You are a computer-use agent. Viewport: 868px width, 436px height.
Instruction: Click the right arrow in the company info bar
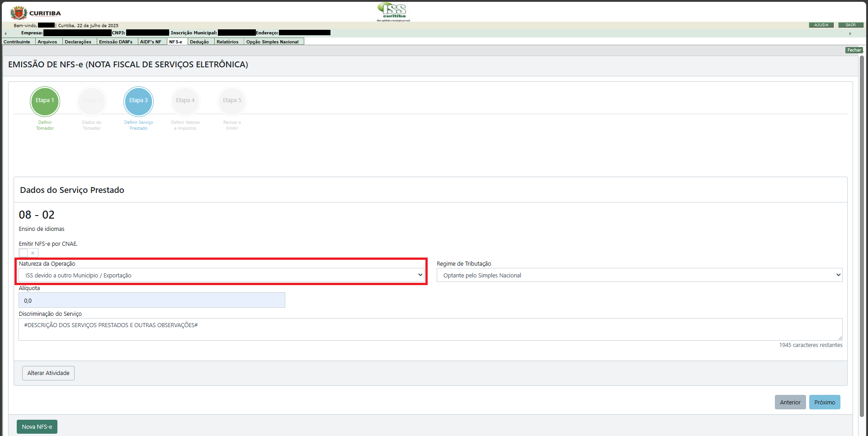pos(850,33)
